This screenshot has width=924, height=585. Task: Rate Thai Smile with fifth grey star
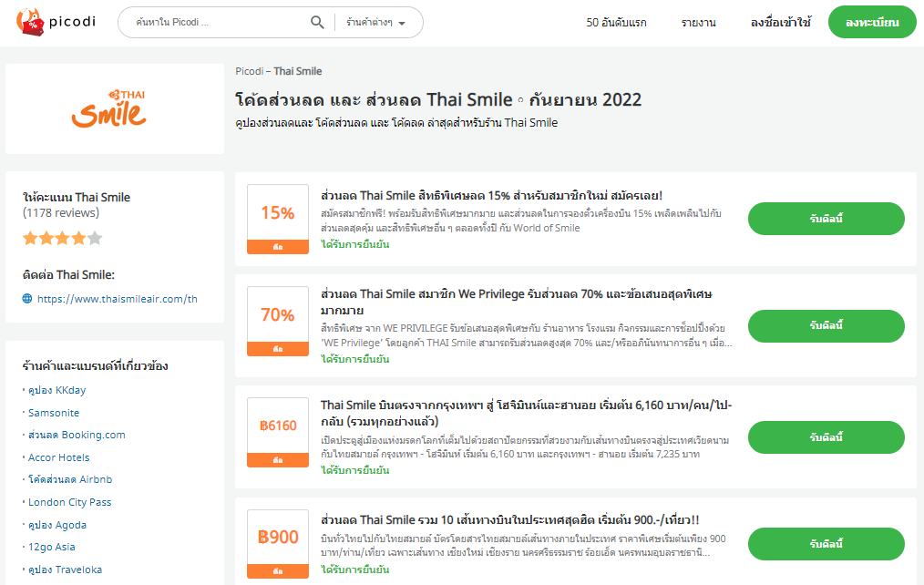[95, 238]
